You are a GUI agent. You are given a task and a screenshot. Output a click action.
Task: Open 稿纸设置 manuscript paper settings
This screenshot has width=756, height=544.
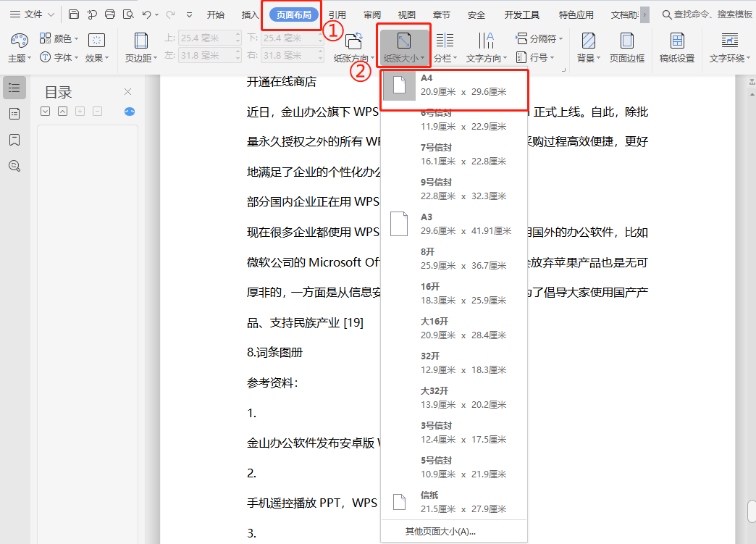pyautogui.click(x=677, y=47)
